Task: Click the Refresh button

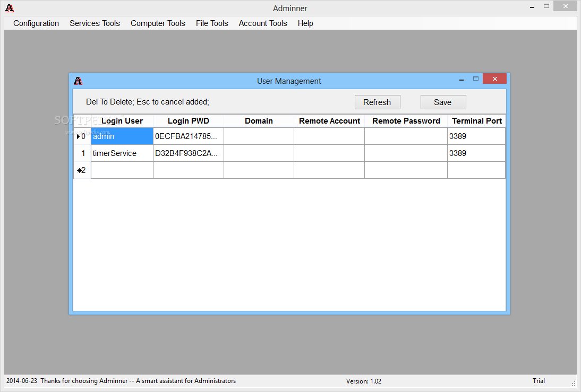Action: tap(377, 102)
